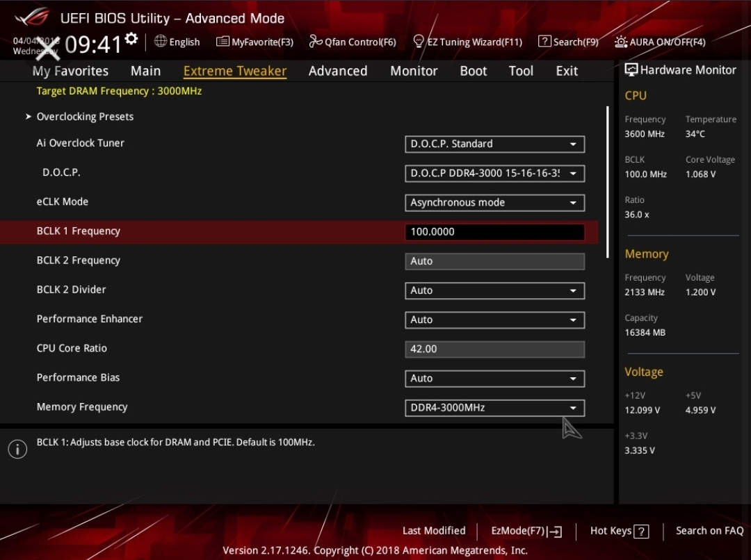Screen dimensions: 751x560
Task: Click the Memory Frequency label
Action: [x=82, y=407]
